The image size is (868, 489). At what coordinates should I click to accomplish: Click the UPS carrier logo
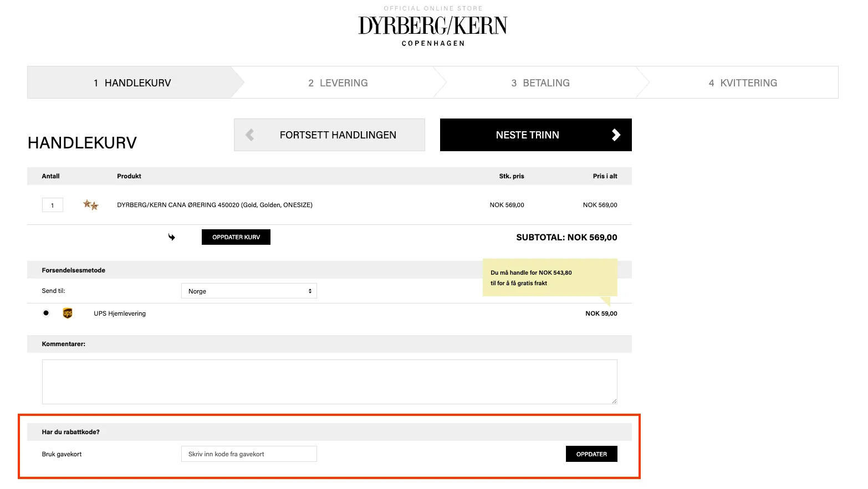[x=68, y=313]
